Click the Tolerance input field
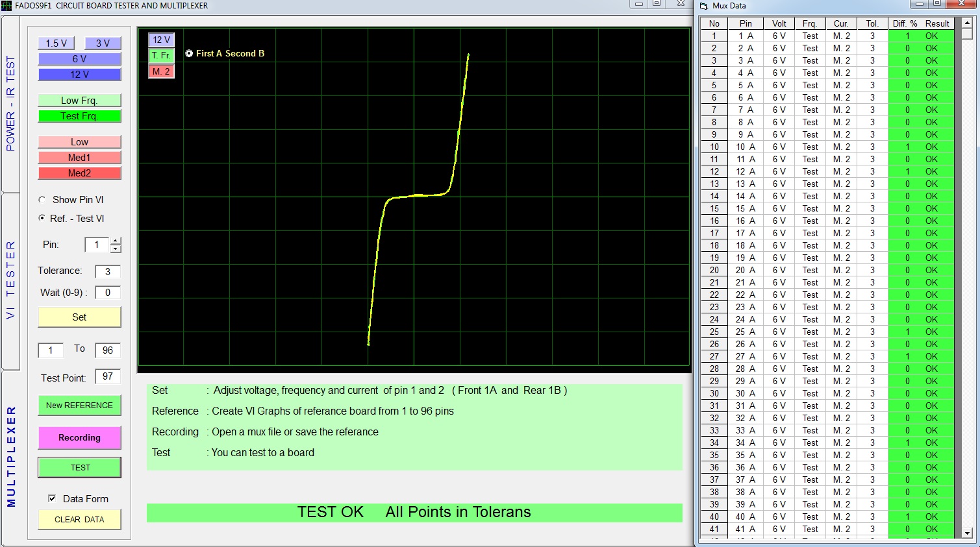Image resolution: width=980 pixels, height=547 pixels. coord(107,272)
